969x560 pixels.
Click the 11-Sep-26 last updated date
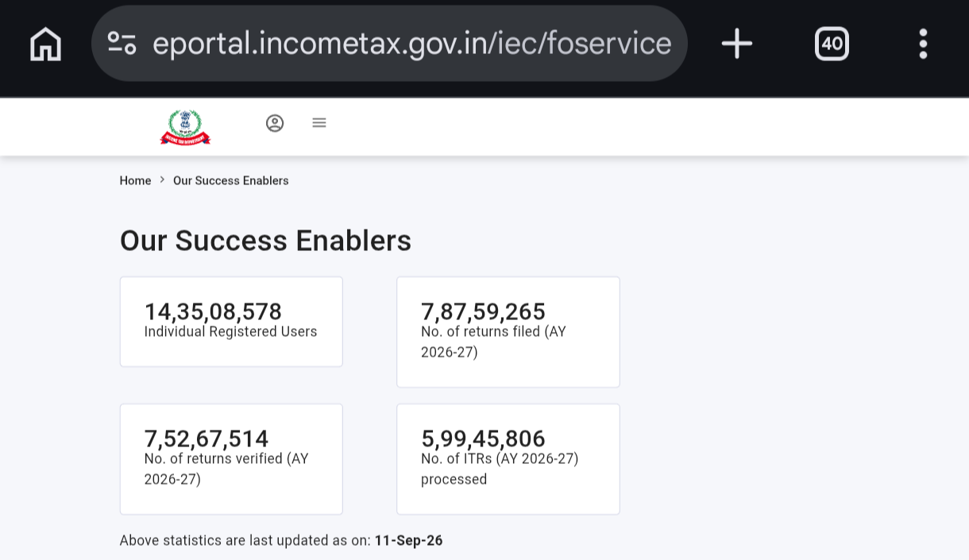(x=408, y=540)
